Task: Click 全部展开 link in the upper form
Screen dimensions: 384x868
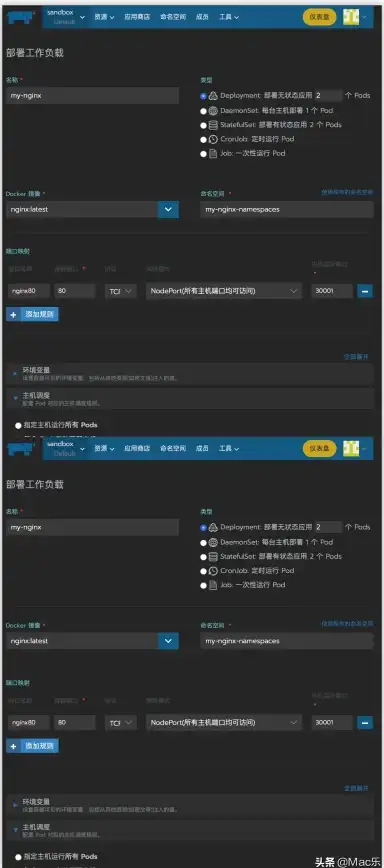Action: click(356, 357)
